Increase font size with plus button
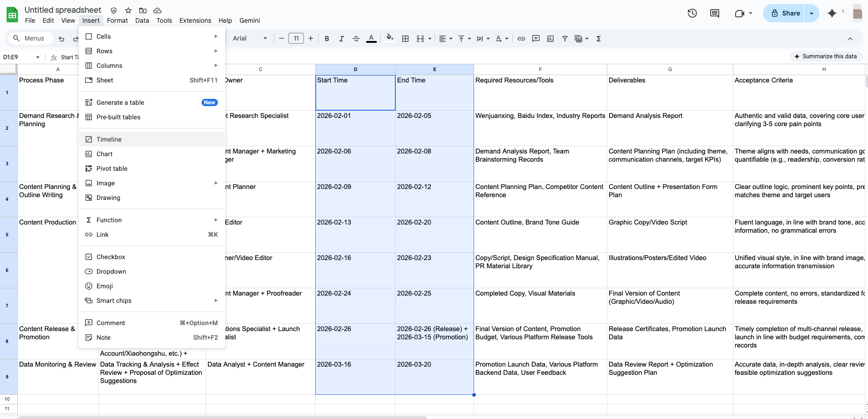 coord(311,38)
